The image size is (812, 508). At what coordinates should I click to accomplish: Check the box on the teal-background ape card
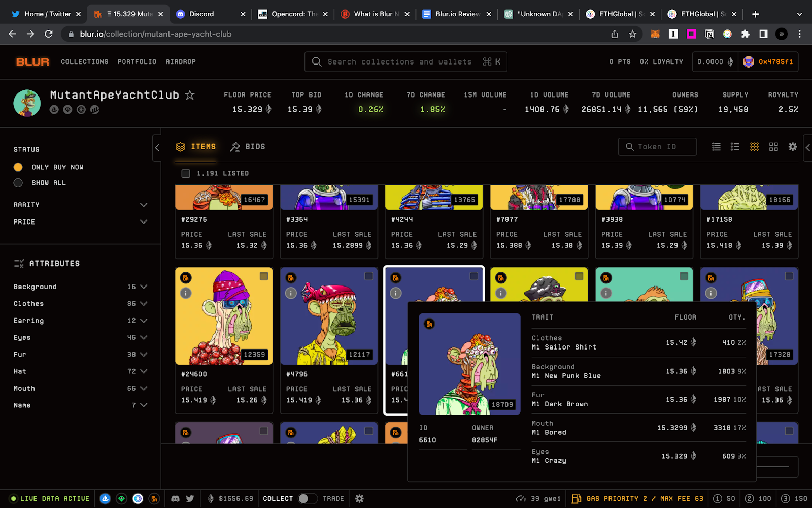[x=684, y=276]
